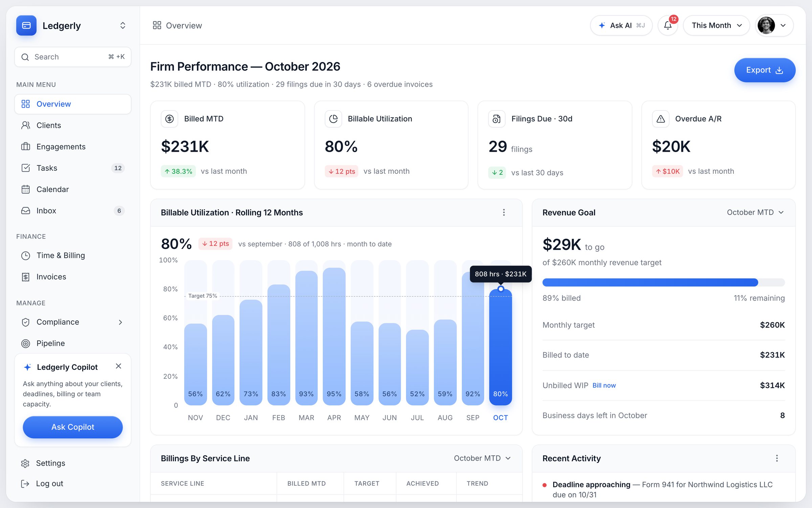
Task: Click Ask Copilot button
Action: point(73,427)
